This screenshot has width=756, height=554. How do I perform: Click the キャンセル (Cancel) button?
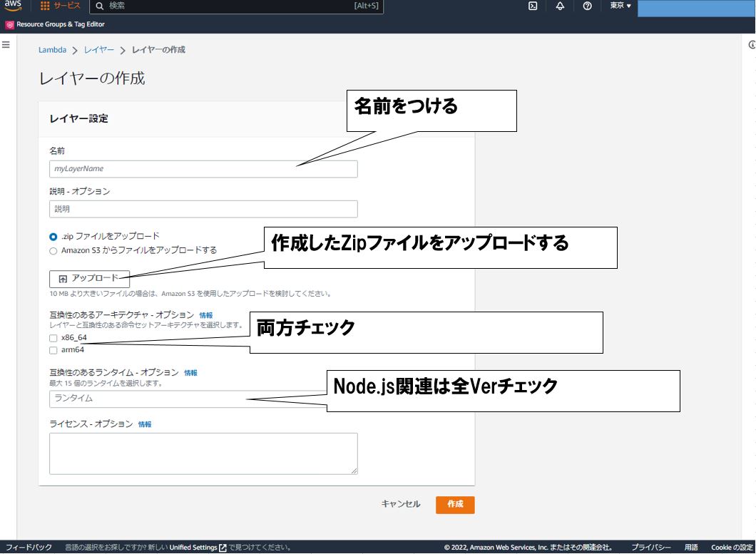pyautogui.click(x=400, y=504)
